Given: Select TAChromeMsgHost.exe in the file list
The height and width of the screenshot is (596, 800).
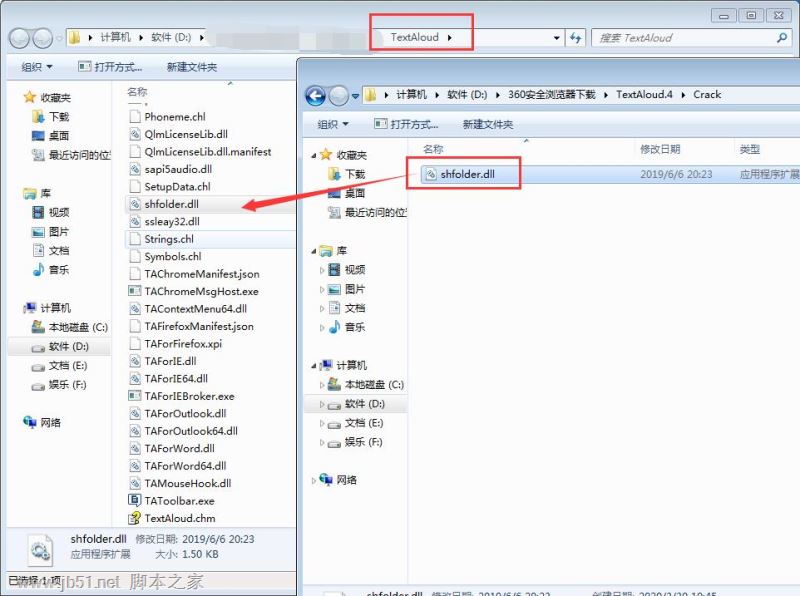Looking at the screenshot, I should (x=201, y=291).
